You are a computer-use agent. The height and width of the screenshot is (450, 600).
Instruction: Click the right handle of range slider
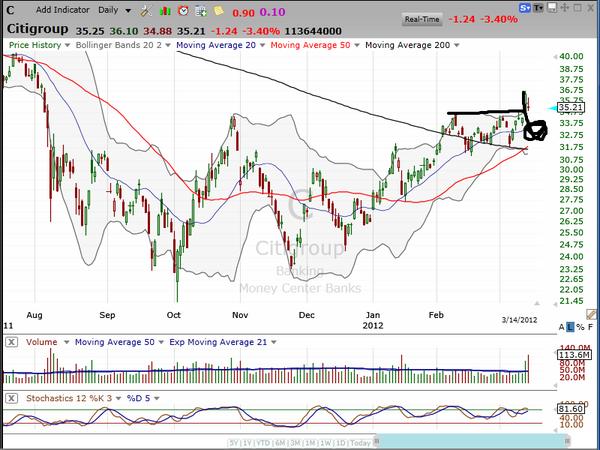567,440
